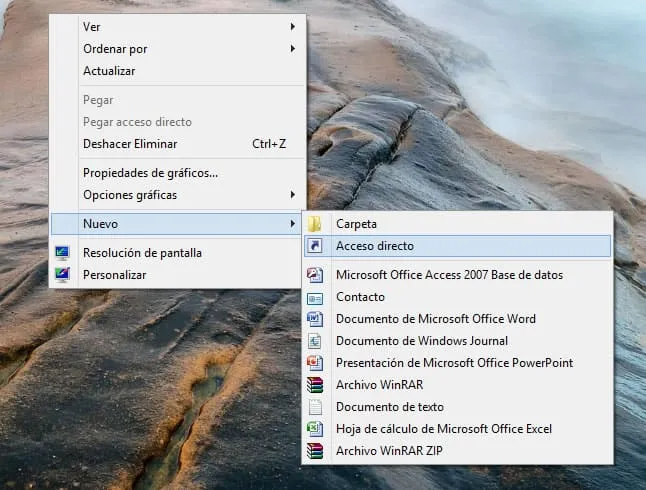
Task: Click the Word document icon
Action: [x=315, y=319]
